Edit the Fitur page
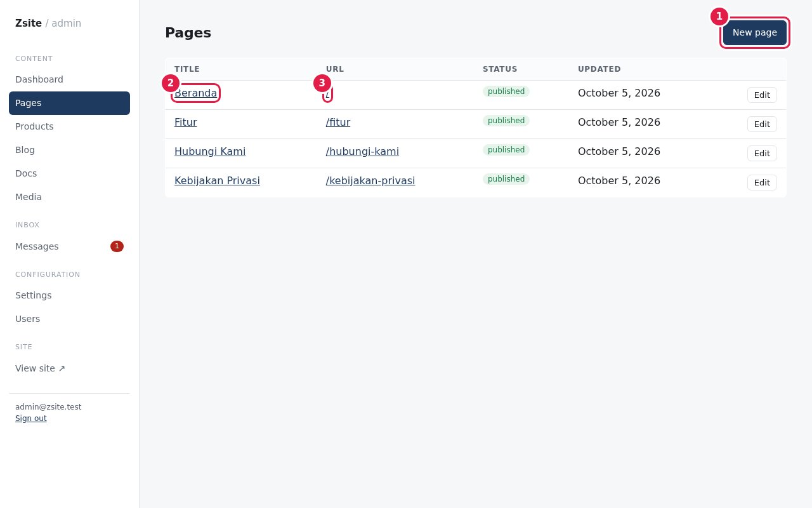The height and width of the screenshot is (508, 812). click(x=762, y=124)
